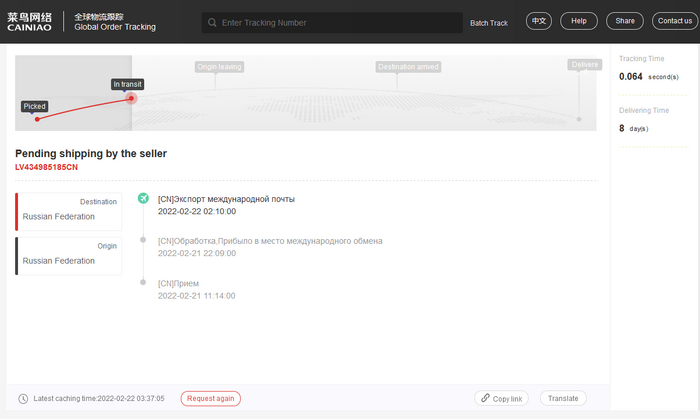
Task: Click the Global Order Tracking title
Action: [x=115, y=27]
